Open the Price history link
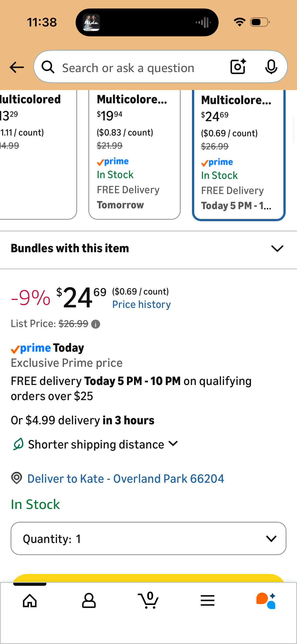Viewport: 297px width, 644px height. pos(141,305)
